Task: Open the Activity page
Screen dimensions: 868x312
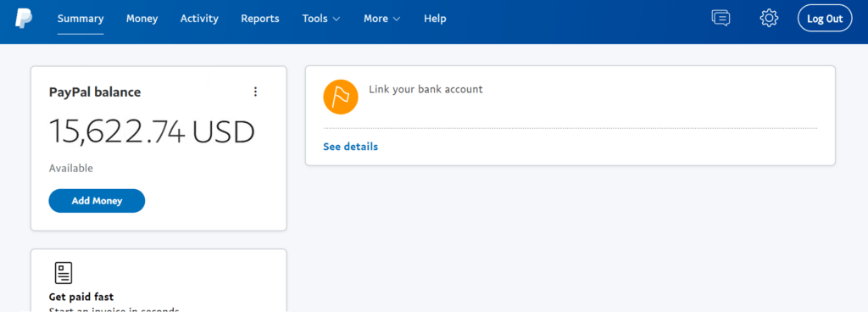Action: [x=199, y=19]
